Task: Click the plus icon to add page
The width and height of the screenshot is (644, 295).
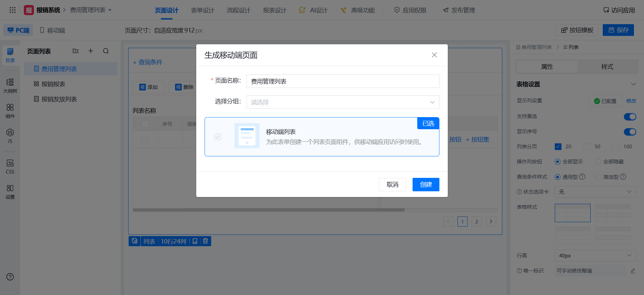Action: [91, 51]
